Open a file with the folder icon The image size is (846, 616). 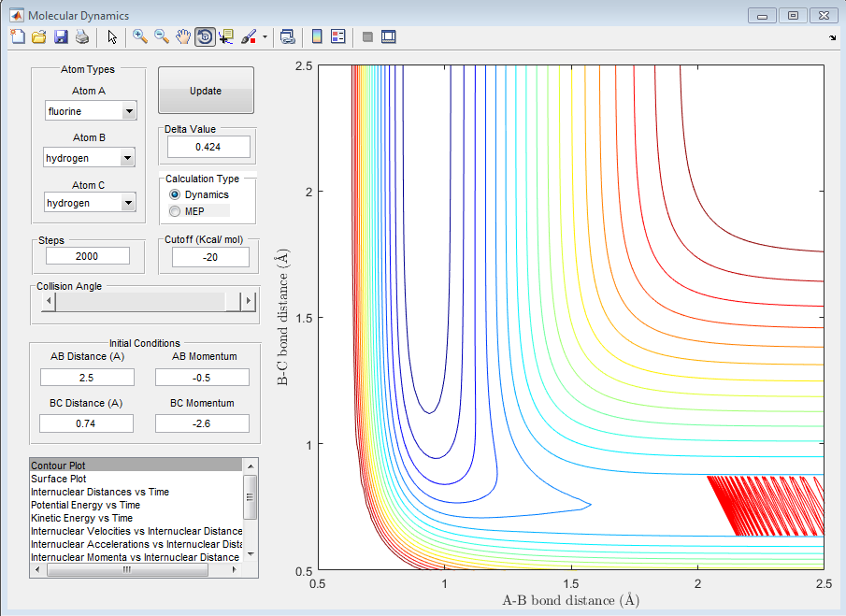(38, 37)
